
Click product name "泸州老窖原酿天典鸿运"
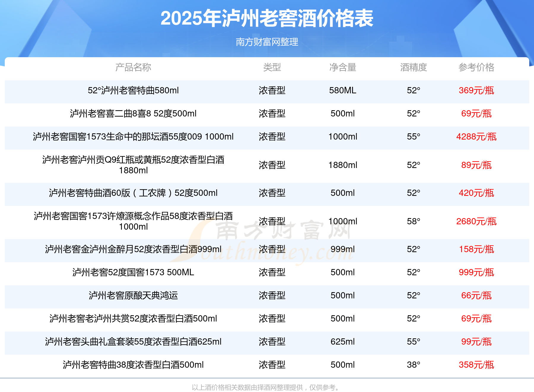133,295
